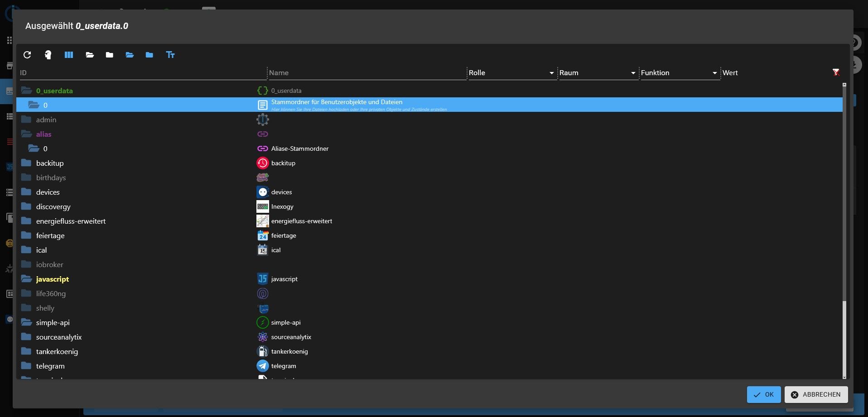Expand the birthdays folder
Screen dimensions: 868x417
point(26,177)
